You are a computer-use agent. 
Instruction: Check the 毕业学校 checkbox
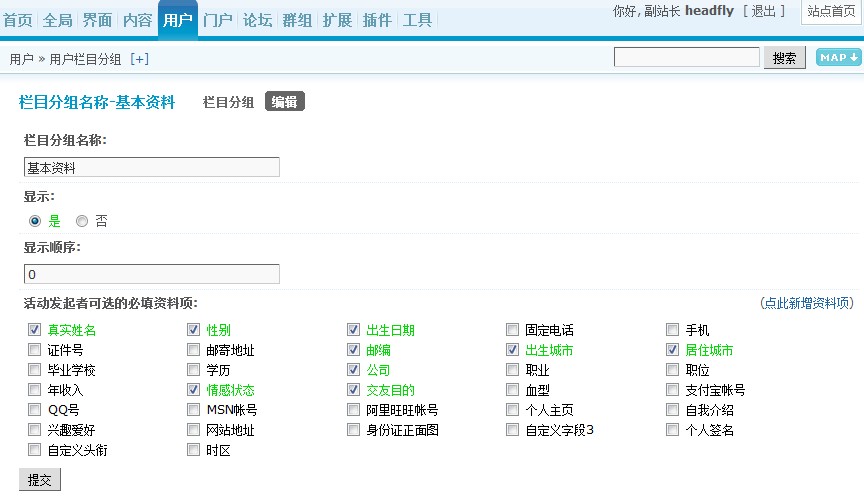coord(34,369)
